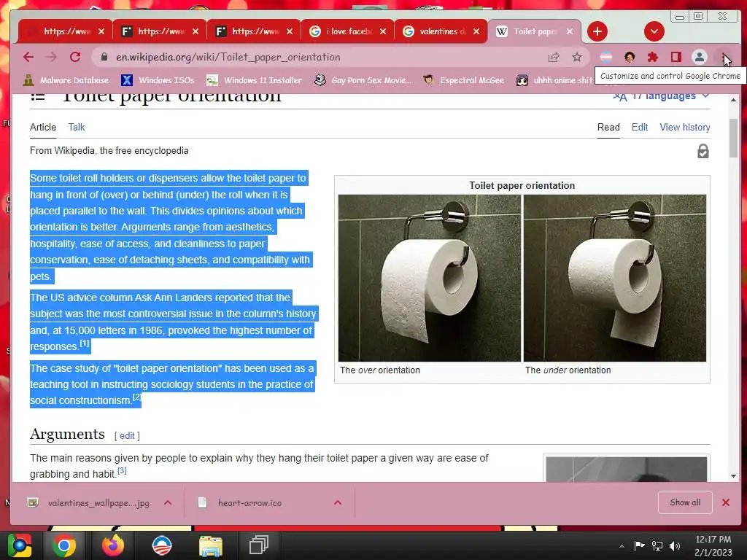The height and width of the screenshot is (560, 747).
Task: Select the Read tab
Action: (608, 127)
